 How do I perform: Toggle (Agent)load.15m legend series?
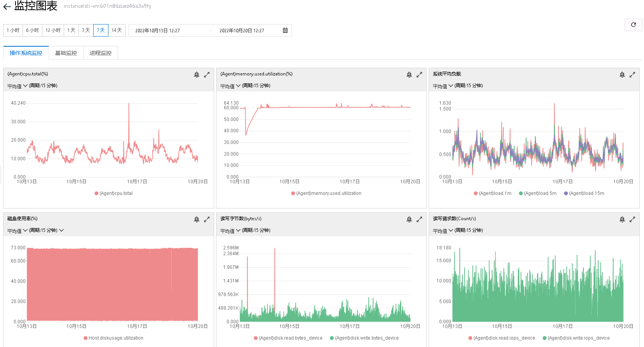tap(584, 193)
